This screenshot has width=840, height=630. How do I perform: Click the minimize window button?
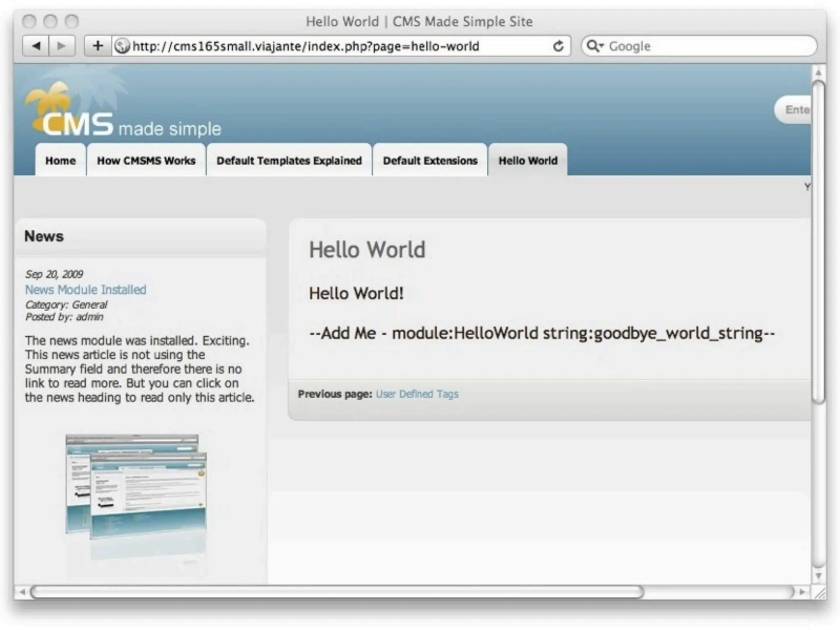tap(50, 21)
